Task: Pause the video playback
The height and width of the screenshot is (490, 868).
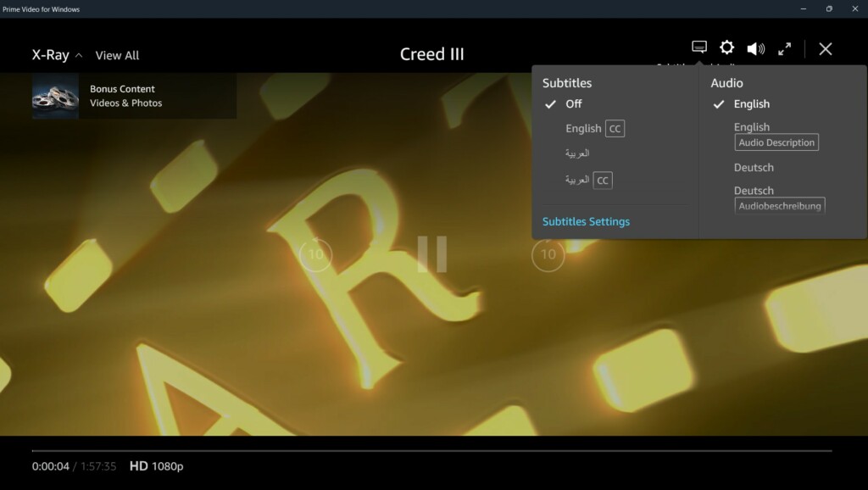Action: coord(431,254)
